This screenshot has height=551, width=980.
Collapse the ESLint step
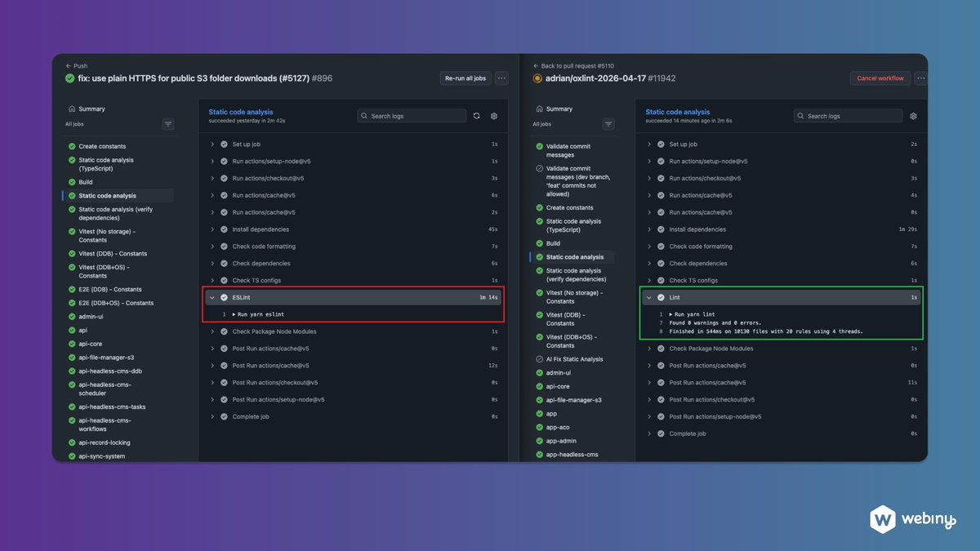[354, 298]
